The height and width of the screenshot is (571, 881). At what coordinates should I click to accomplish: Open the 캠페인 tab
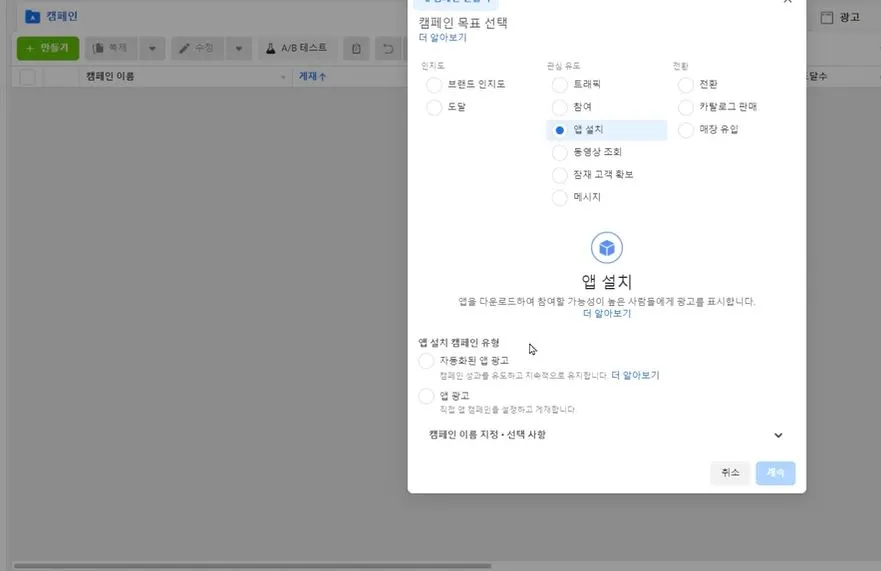click(x=52, y=16)
